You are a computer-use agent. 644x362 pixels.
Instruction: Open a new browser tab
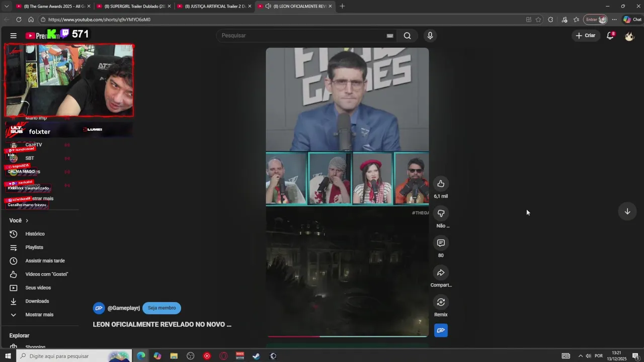click(x=342, y=6)
